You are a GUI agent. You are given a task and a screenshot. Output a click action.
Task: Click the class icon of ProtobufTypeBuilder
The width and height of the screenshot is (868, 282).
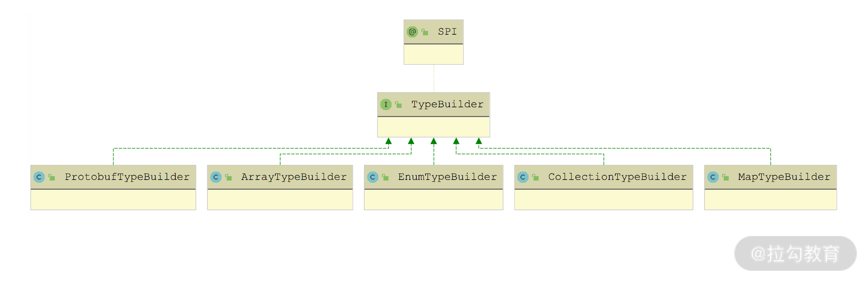coord(39,177)
